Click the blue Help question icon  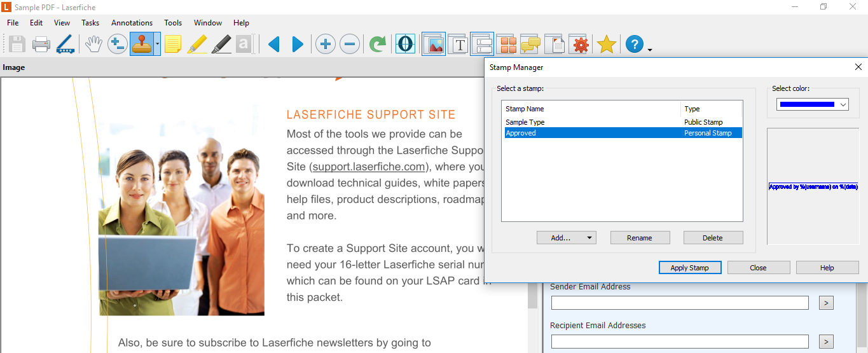[635, 44]
